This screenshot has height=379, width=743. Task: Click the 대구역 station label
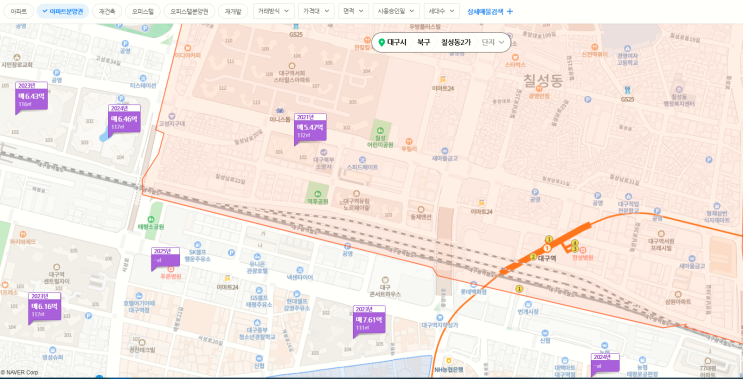(x=547, y=258)
